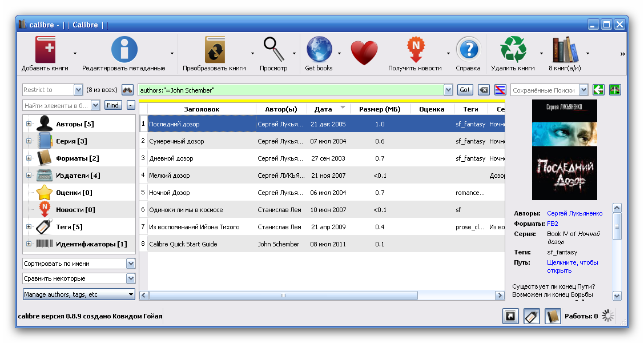Sort by Размер (МБ) column header
The image size is (644, 343).
coord(380,109)
